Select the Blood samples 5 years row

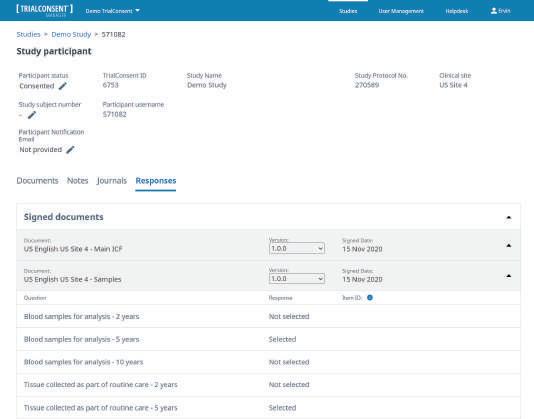click(268, 339)
